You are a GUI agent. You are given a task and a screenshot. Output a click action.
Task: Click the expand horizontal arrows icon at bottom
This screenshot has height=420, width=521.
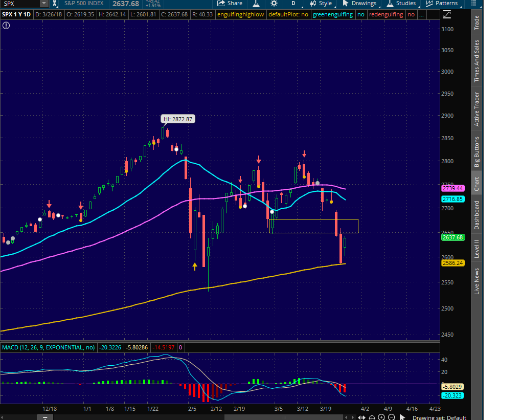[361, 417]
